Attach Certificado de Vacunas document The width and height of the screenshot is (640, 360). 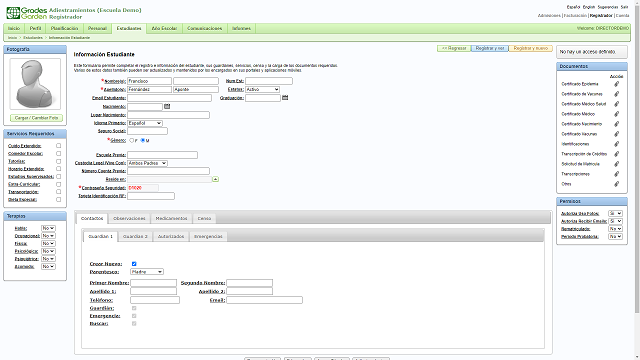[x=616, y=94]
